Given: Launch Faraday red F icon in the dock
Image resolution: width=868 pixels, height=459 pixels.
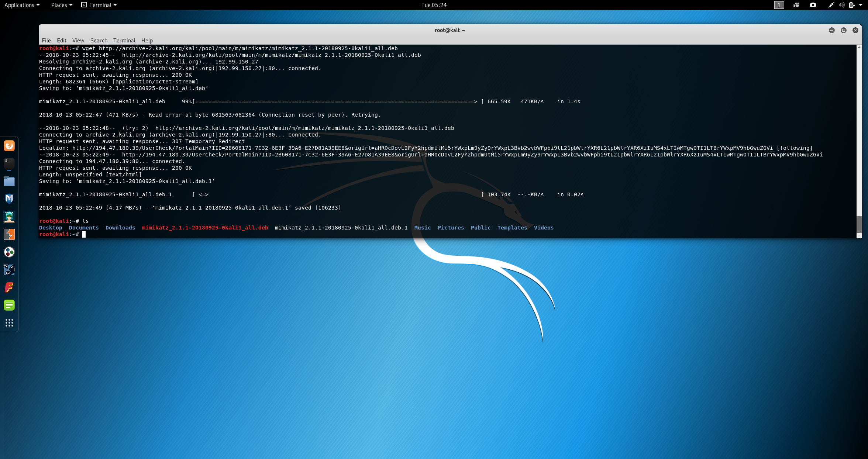Looking at the screenshot, I should pos(9,287).
